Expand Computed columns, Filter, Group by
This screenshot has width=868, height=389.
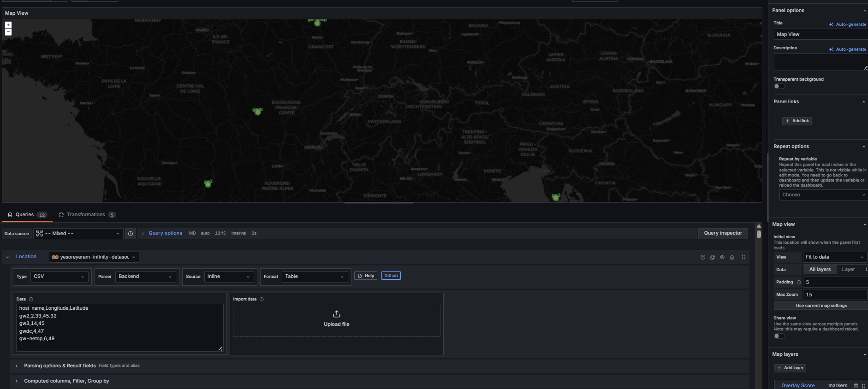(x=66, y=381)
